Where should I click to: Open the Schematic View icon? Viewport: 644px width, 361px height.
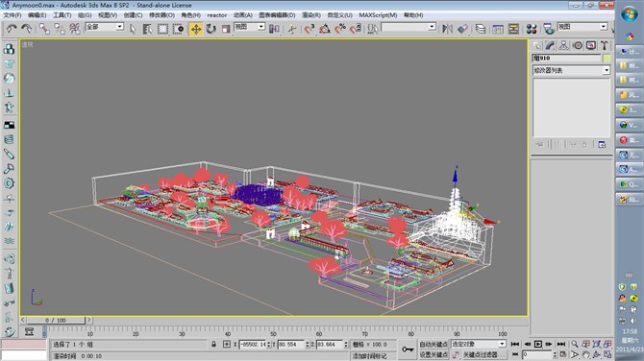click(513, 29)
